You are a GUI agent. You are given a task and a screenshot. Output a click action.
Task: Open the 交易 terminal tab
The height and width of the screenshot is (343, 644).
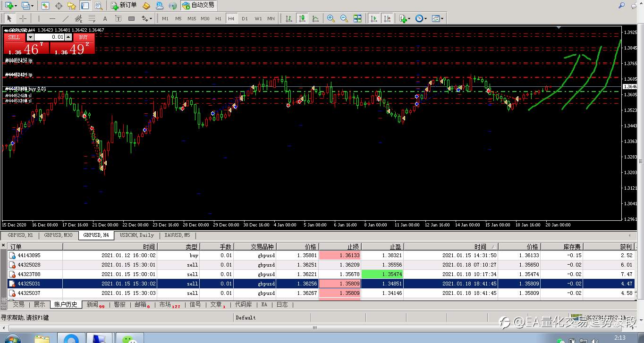18,305
